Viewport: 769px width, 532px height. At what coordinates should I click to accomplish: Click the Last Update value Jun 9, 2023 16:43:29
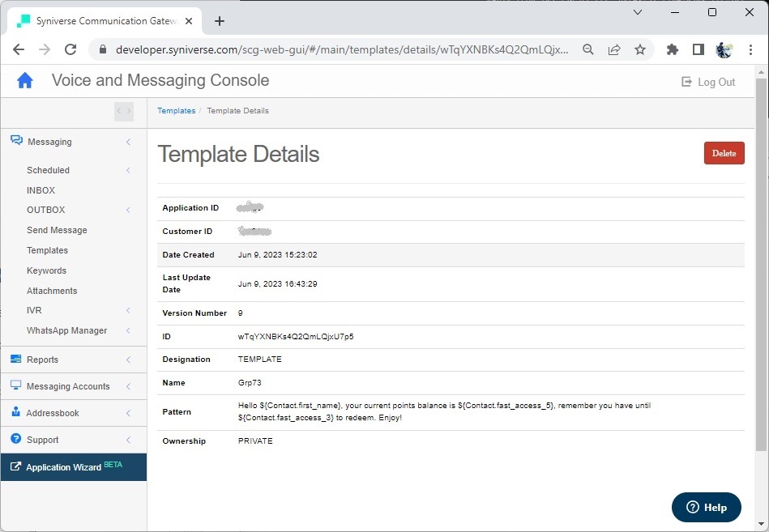click(278, 284)
